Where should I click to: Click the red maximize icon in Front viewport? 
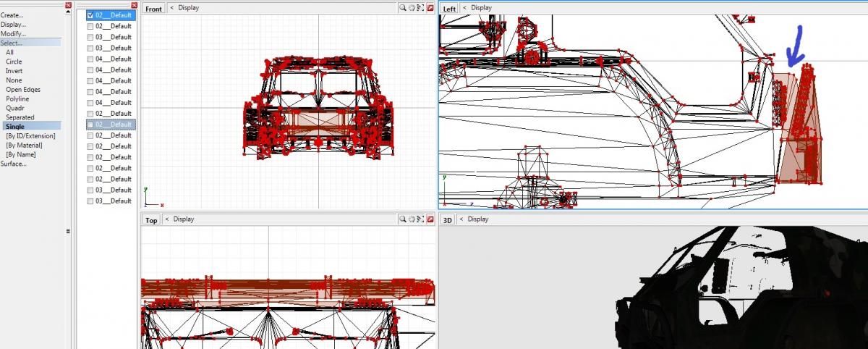click(430, 8)
